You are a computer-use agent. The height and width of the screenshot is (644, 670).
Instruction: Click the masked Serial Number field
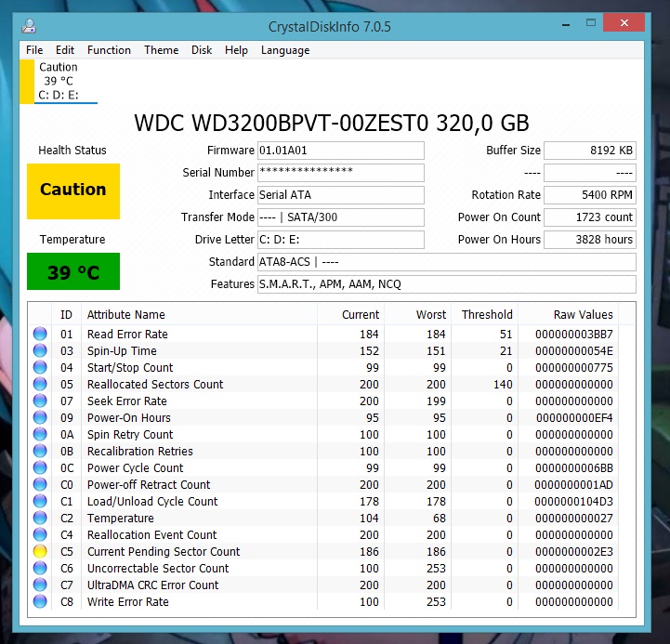click(340, 173)
